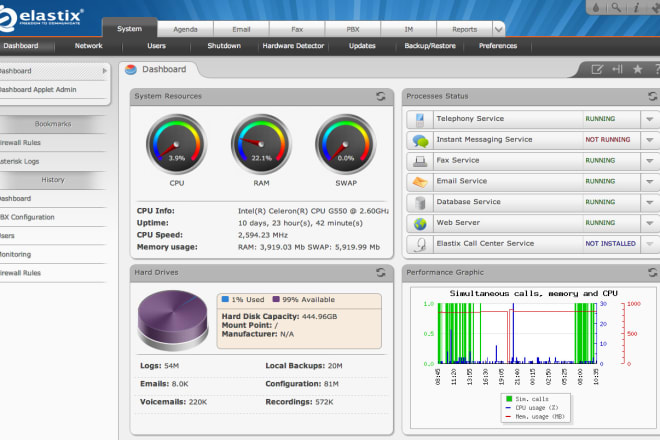Click the performance graph chart
Screen dimensions: 660x440
click(x=533, y=358)
